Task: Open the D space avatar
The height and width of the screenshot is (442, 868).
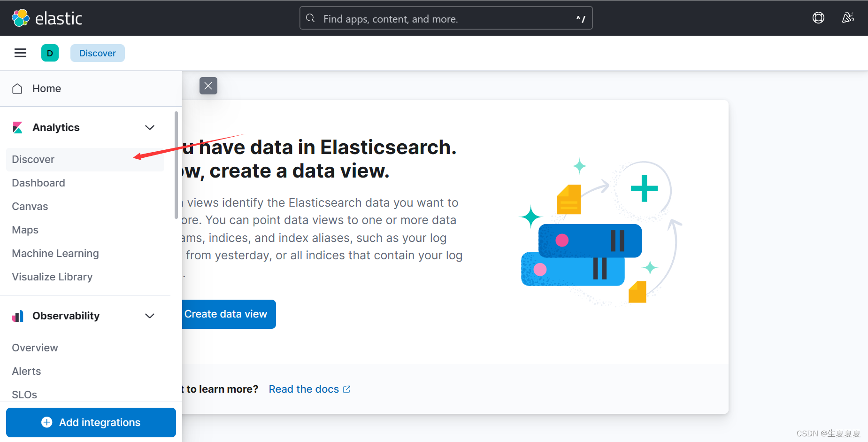Action: 50,53
